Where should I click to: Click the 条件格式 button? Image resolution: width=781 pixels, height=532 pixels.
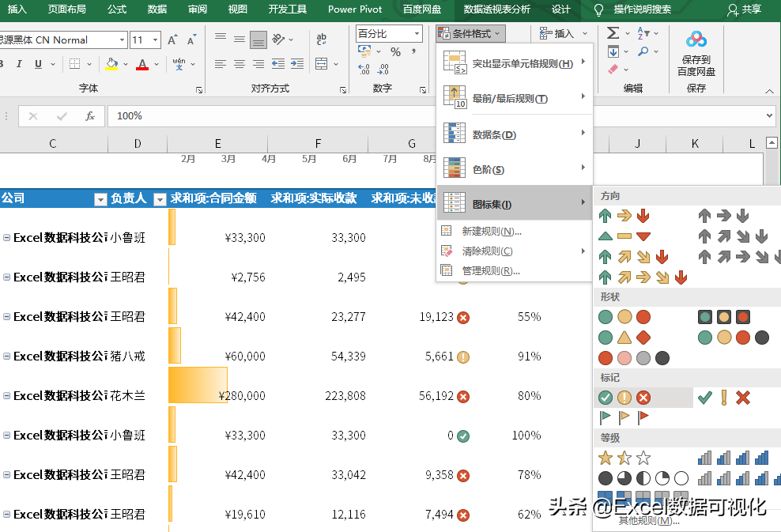click(470, 33)
